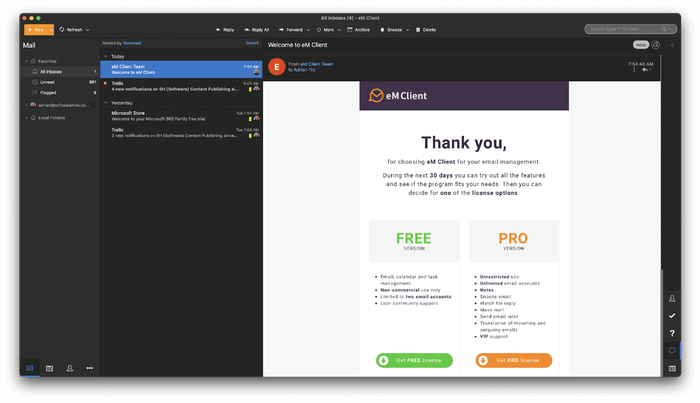Click the reply arrow in message header
This screenshot has height=403, width=700.
coord(645,70)
